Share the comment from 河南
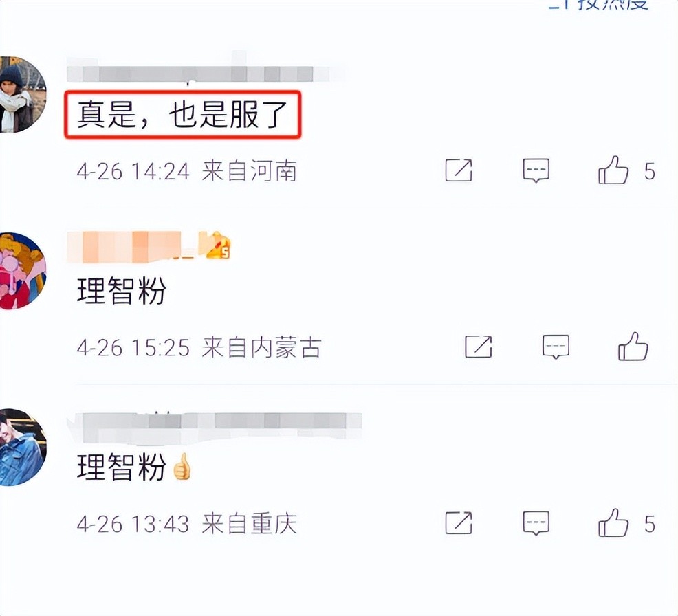This screenshot has height=616, width=678. tap(459, 170)
